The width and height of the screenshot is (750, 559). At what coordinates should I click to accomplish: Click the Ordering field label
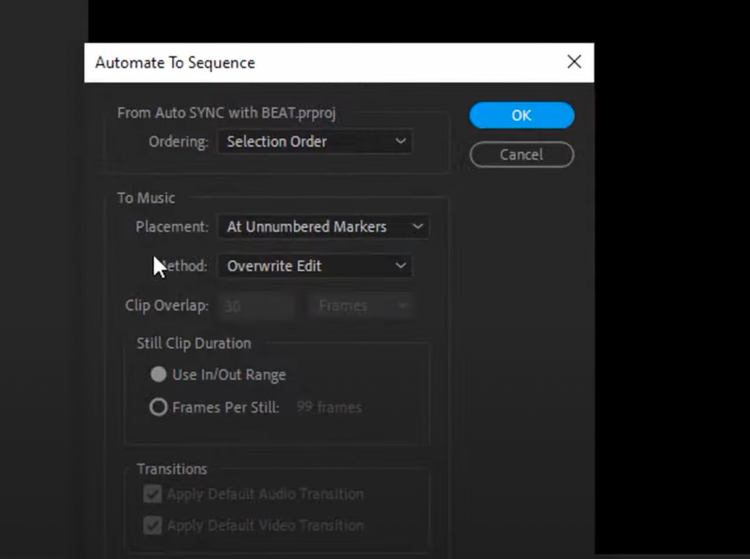click(178, 142)
